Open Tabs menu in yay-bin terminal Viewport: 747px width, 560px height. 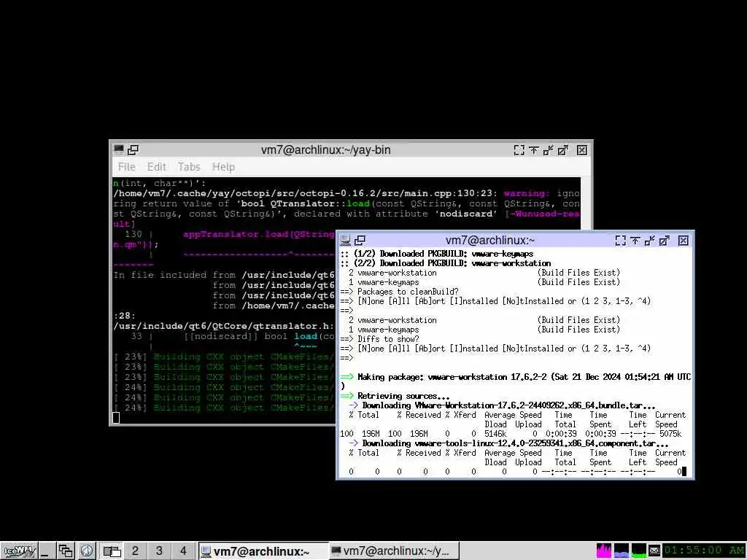coord(189,167)
